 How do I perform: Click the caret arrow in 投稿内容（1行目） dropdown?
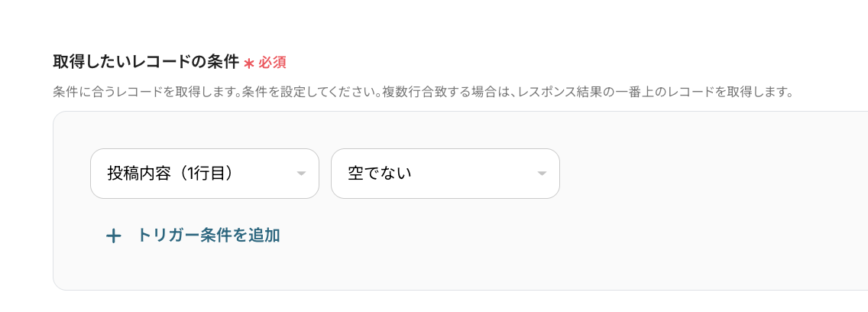(301, 174)
